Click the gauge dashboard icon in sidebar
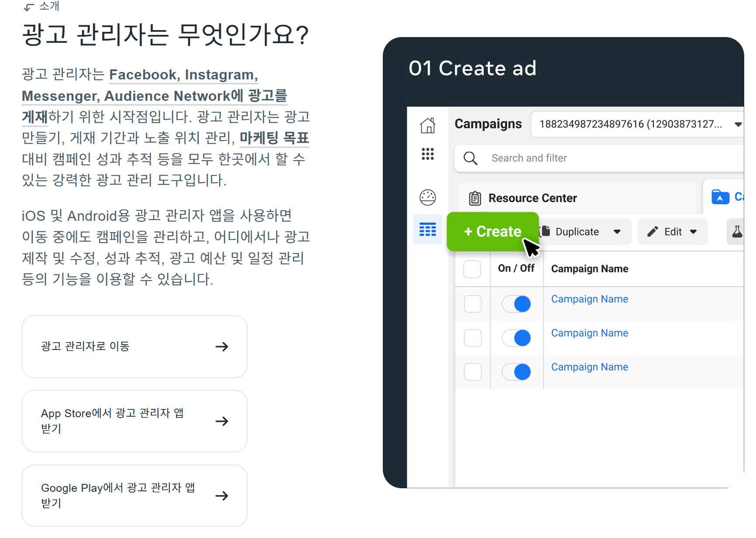 pos(428,197)
